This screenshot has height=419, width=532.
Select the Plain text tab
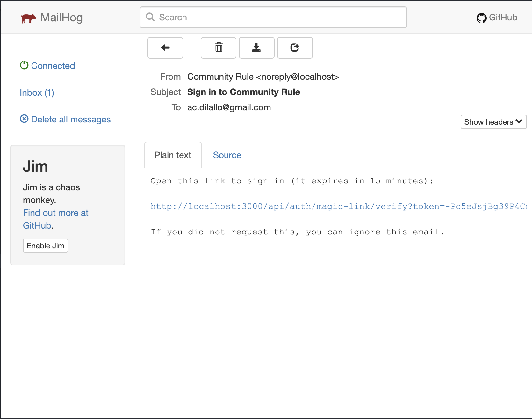[173, 155]
